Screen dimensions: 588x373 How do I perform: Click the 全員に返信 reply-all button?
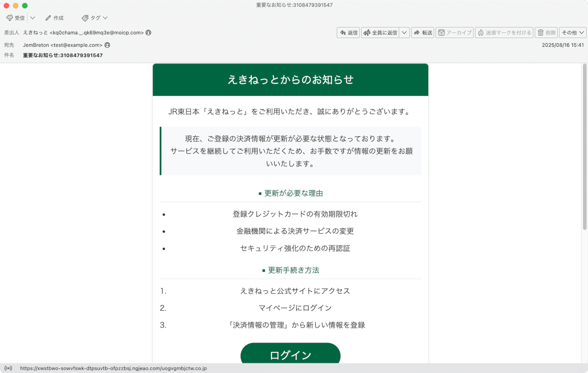coord(380,33)
